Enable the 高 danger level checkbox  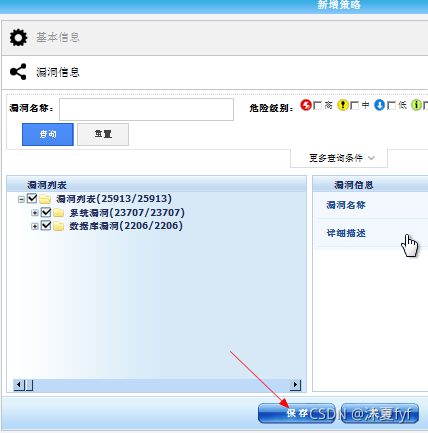[318, 106]
